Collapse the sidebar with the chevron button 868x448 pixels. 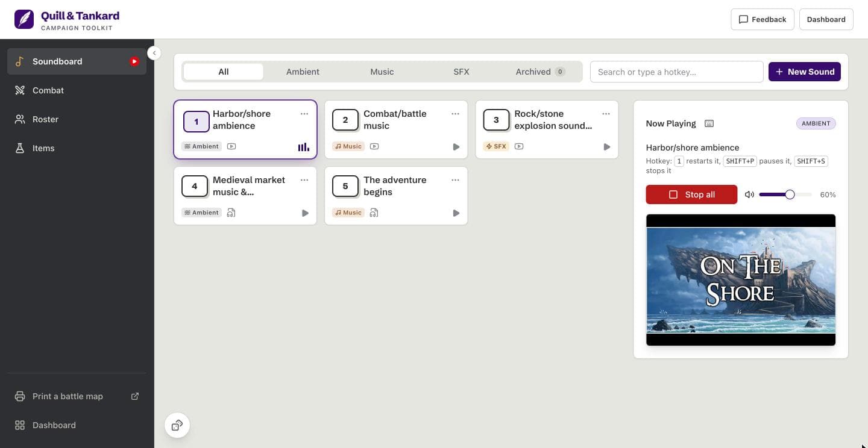(x=154, y=53)
